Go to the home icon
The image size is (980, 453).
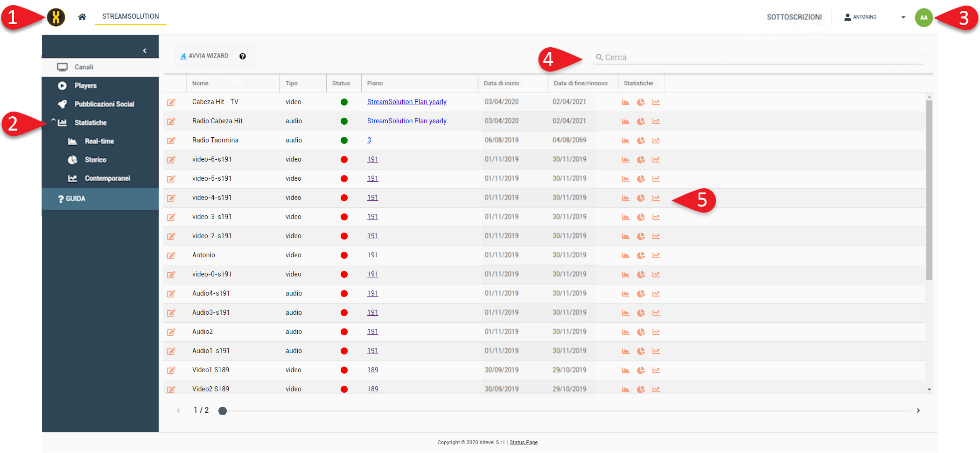click(x=82, y=17)
